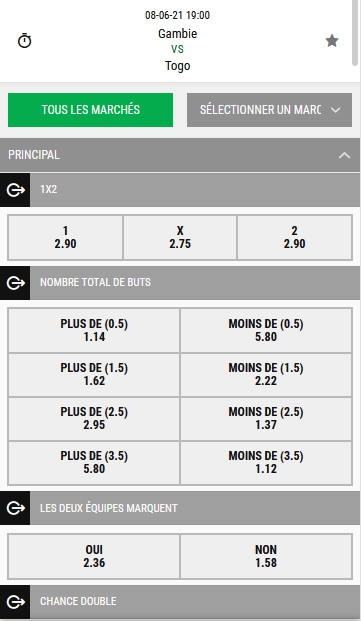This screenshot has height=621, width=361.
Task: Pick Moins de (3.5) odds 1.12
Action: pos(266,462)
